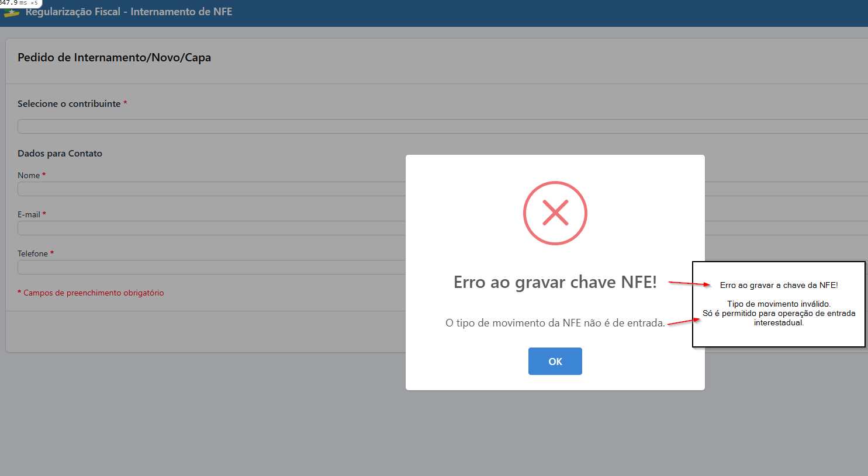Image resolution: width=868 pixels, height=476 pixels.
Task: Click the Pedido de Internamento/Novo/Capa heading
Action: [114, 57]
